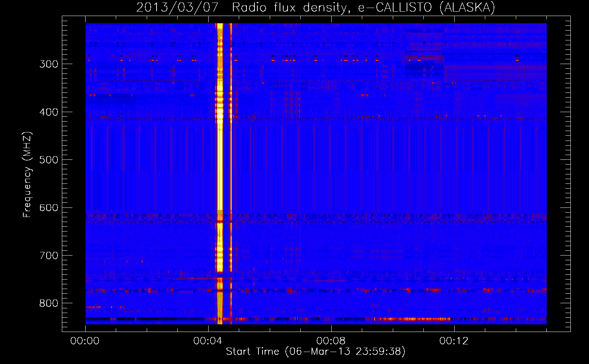Screen dimensions: 589x364
Task: Click the 500 frequency tick label
Action: [x=49, y=160]
